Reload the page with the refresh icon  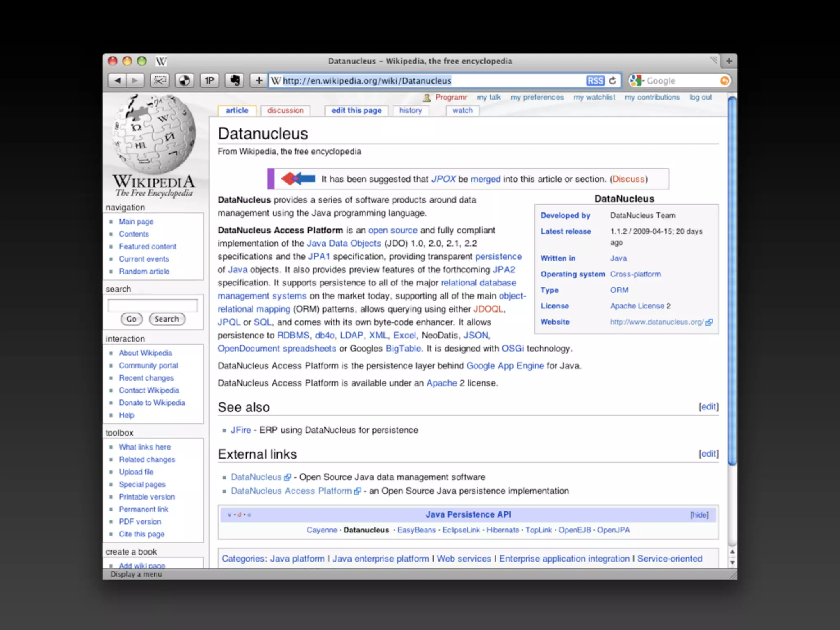click(613, 81)
